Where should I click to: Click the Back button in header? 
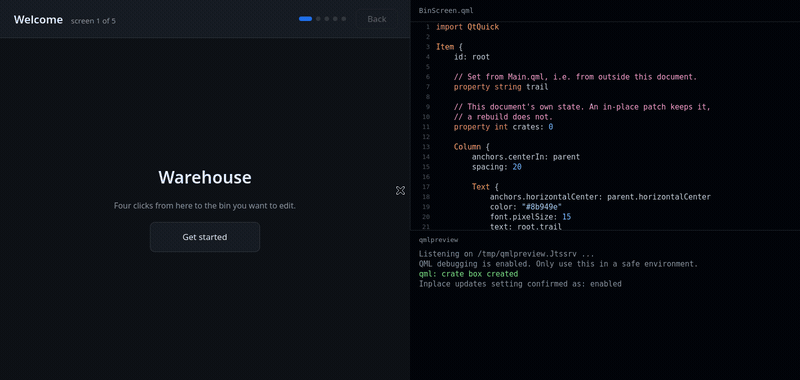377,19
